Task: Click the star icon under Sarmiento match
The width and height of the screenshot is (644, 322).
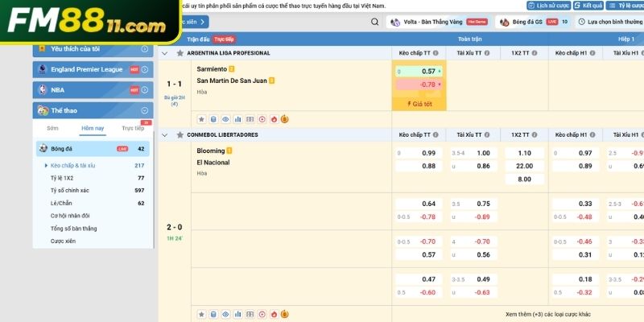Action: click(202, 119)
